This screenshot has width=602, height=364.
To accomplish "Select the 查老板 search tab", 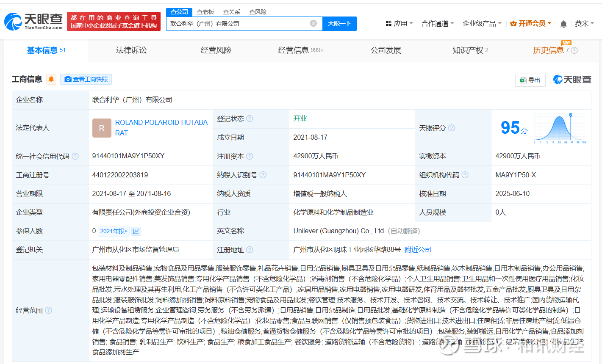I will 205,12.
